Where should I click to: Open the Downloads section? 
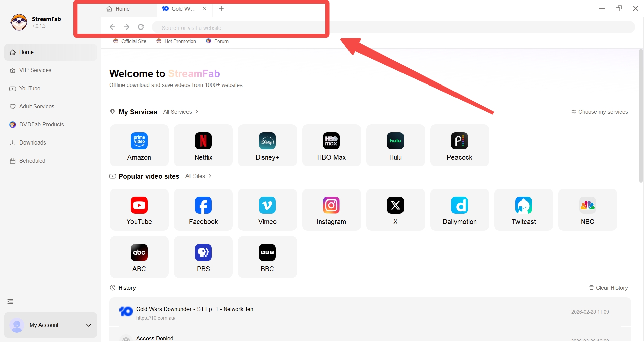[32, 142]
